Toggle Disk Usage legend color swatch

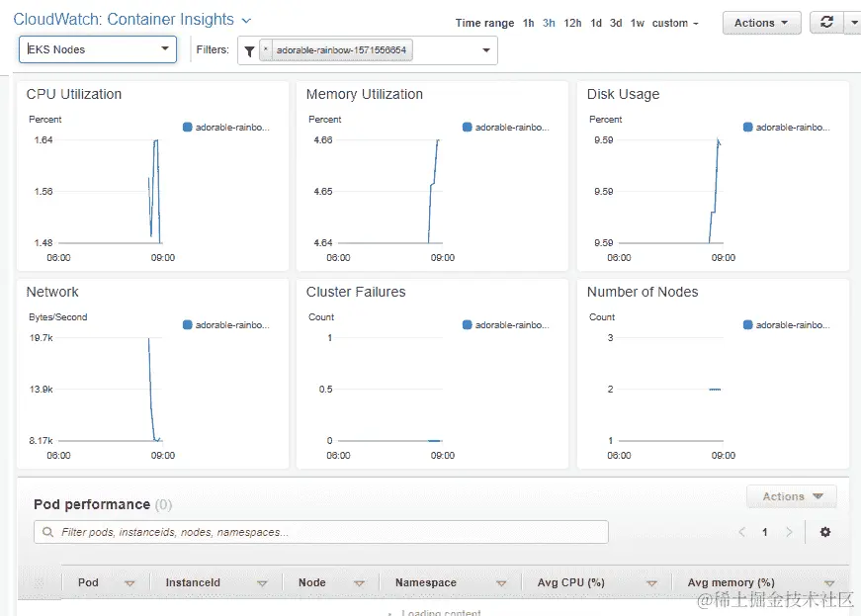pyautogui.click(x=748, y=128)
